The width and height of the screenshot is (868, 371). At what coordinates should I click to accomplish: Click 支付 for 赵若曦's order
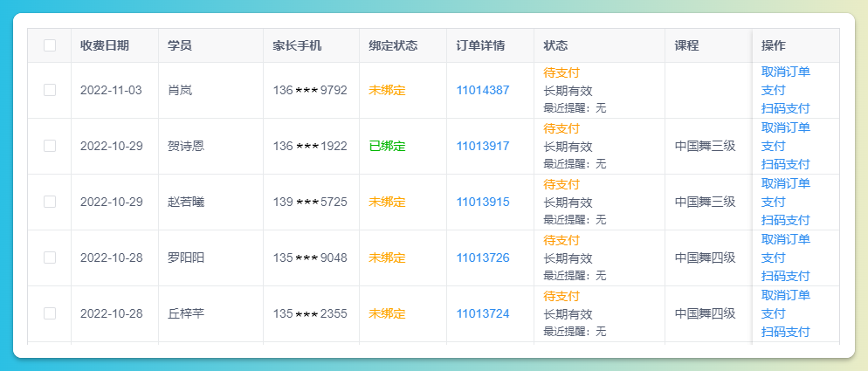pos(774,203)
